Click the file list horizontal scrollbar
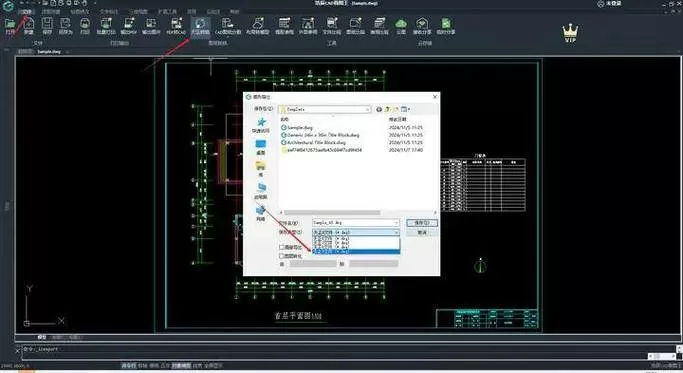This screenshot has height=373, width=683. tap(357, 213)
